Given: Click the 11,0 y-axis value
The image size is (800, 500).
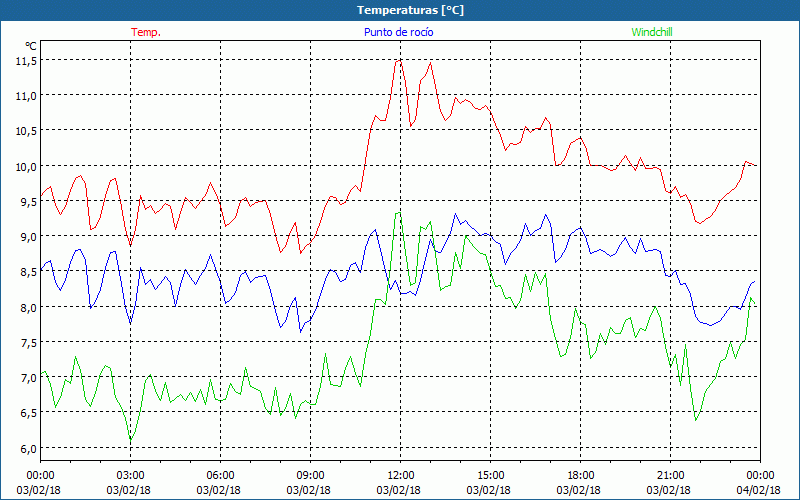Looking at the screenshot, I should 27,96.
